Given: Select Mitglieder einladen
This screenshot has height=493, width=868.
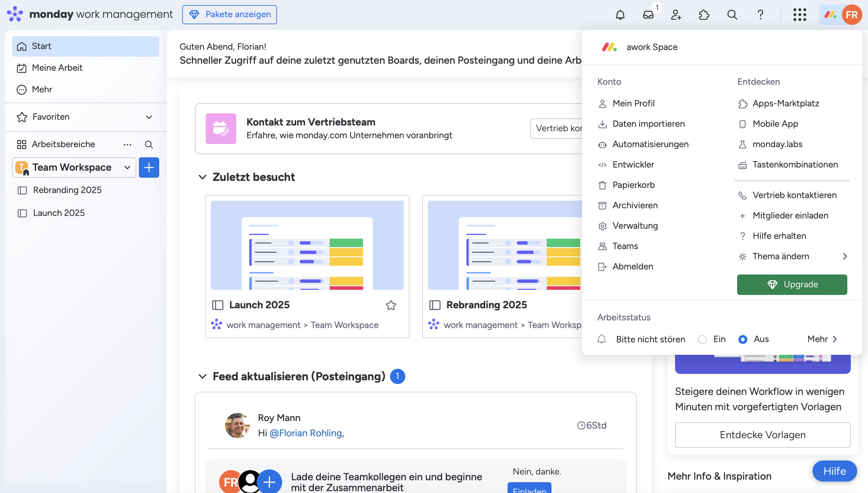Looking at the screenshot, I should click(783, 215).
